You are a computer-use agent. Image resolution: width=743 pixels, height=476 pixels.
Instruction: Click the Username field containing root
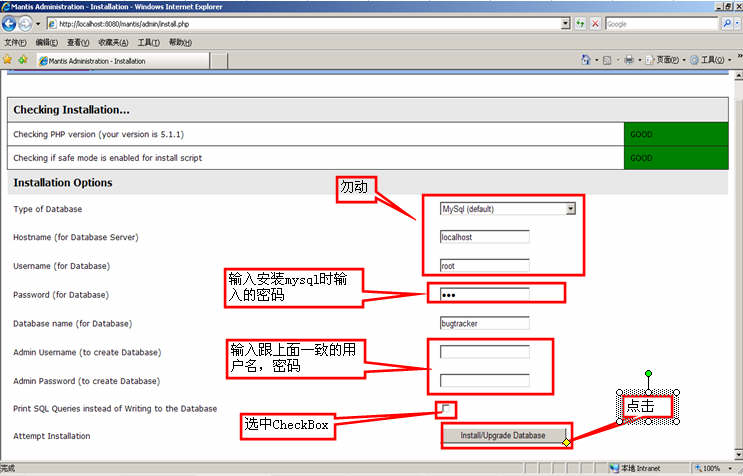[x=484, y=266]
